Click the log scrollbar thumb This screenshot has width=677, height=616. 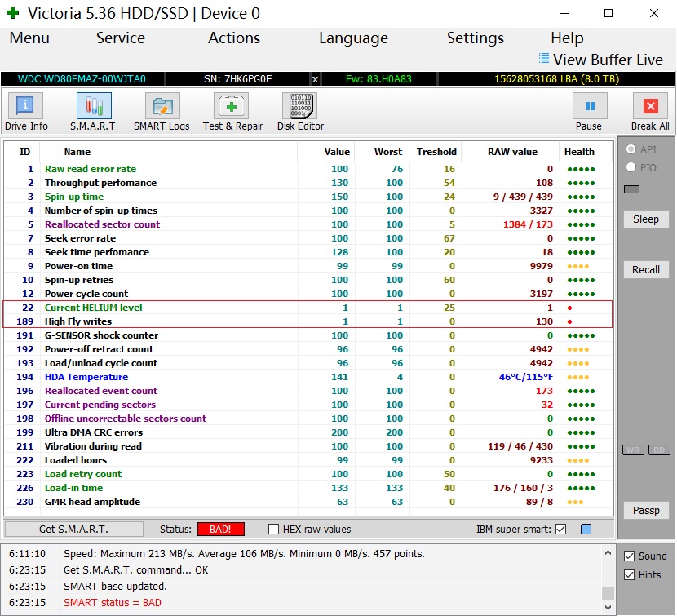(x=608, y=593)
